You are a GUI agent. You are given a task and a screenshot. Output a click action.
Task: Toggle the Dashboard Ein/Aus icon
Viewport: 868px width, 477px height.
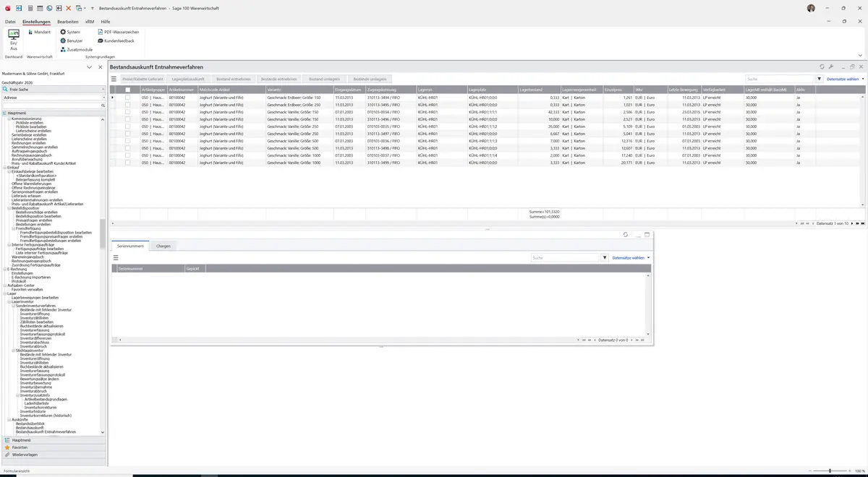[13, 35]
